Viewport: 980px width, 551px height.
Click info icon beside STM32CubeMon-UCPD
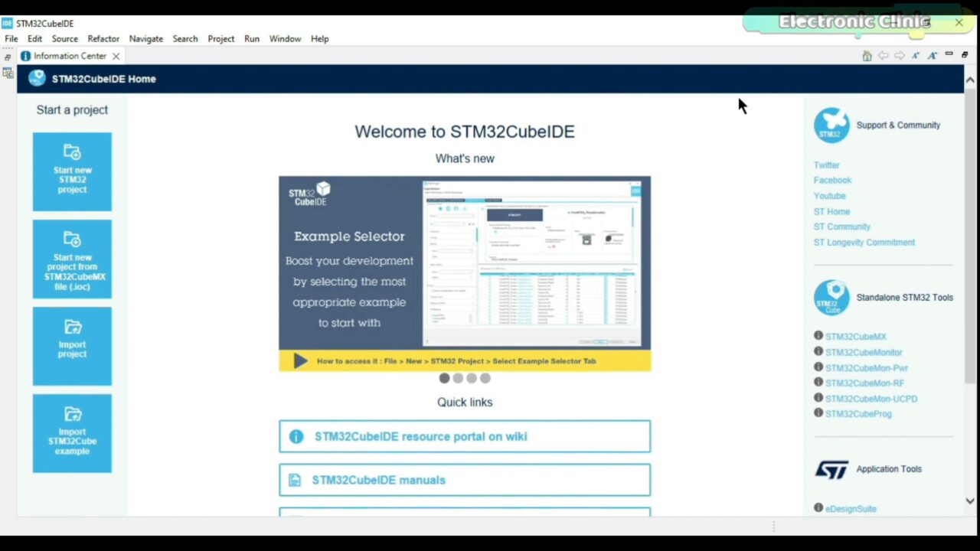pos(818,397)
